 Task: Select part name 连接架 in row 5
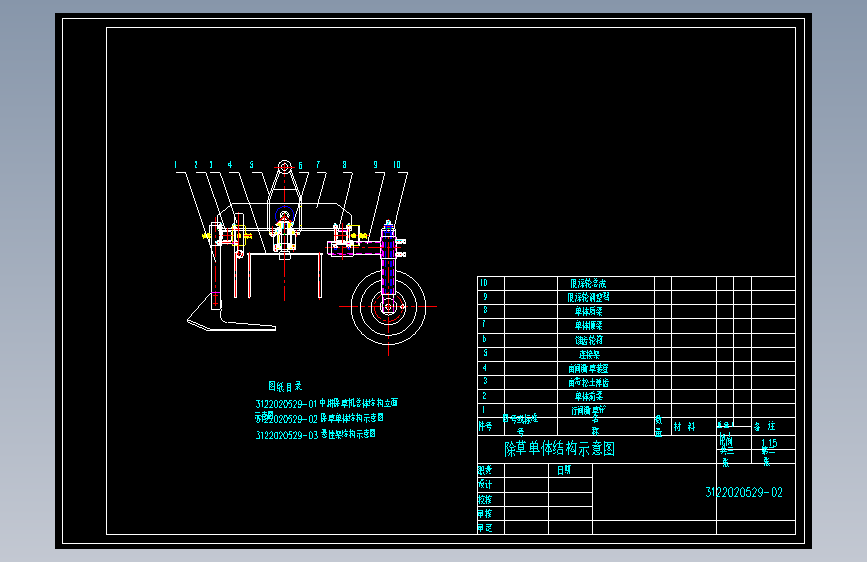[x=589, y=354]
